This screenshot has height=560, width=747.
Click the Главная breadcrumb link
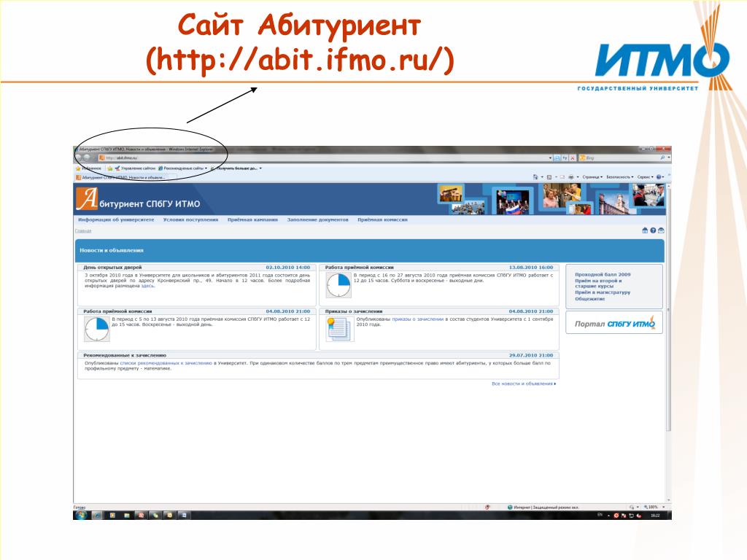point(83,231)
